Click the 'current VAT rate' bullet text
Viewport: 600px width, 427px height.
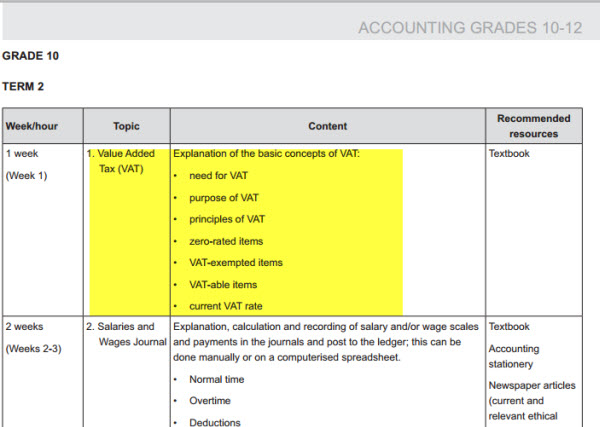point(226,306)
